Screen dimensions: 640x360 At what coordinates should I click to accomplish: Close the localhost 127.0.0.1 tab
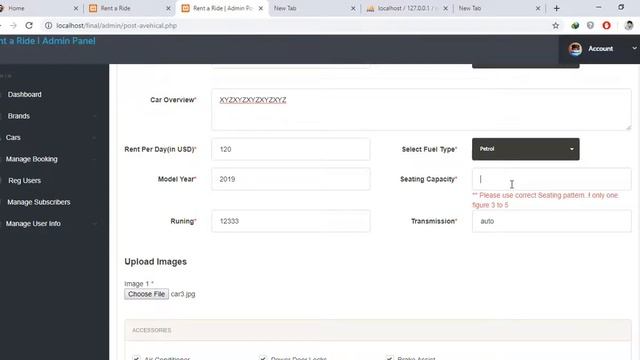(x=445, y=8)
